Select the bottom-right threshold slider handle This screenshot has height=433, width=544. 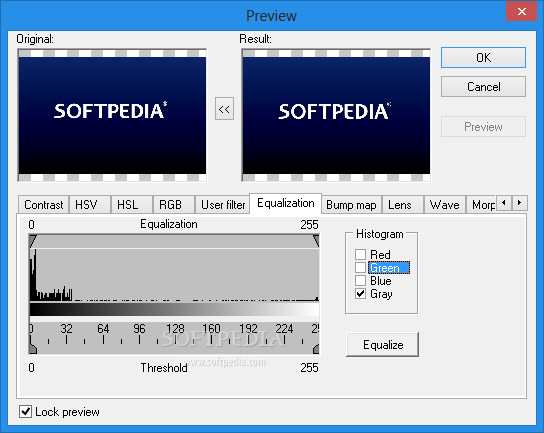tap(316, 349)
